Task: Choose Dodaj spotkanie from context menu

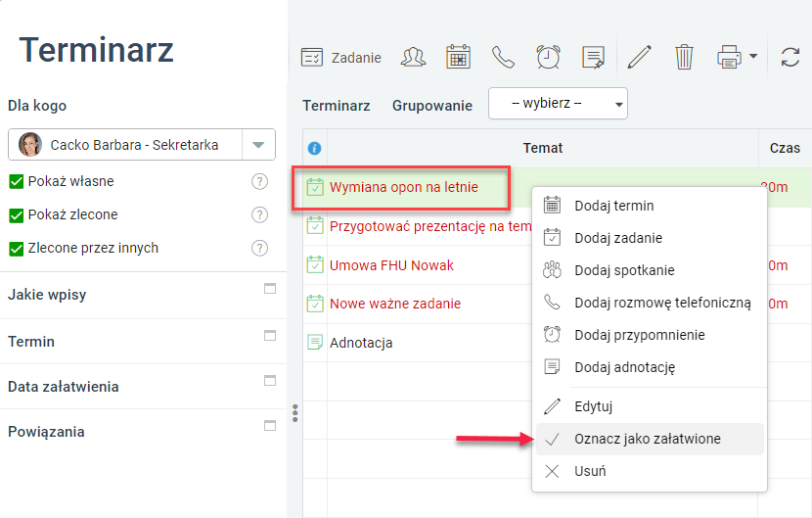Action: point(650,270)
